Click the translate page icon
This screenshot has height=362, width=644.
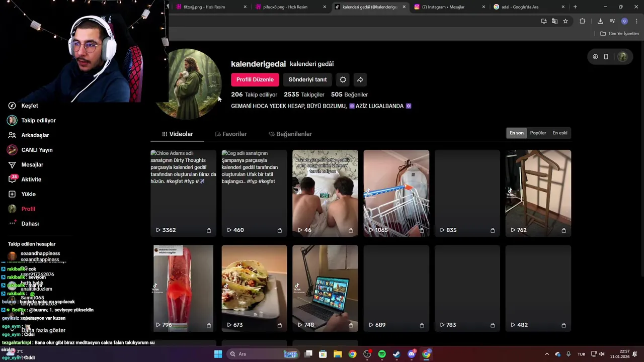[554, 21]
